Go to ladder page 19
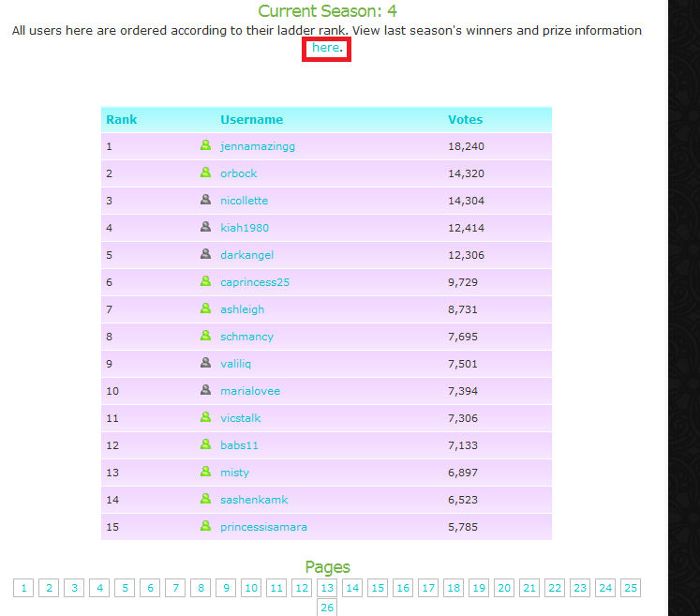 tap(479, 588)
